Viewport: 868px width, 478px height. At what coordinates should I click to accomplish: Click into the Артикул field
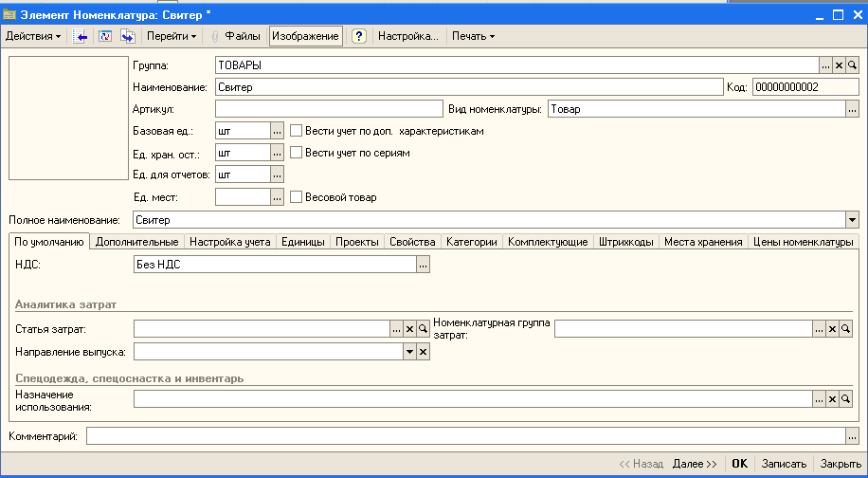pyautogui.click(x=329, y=109)
